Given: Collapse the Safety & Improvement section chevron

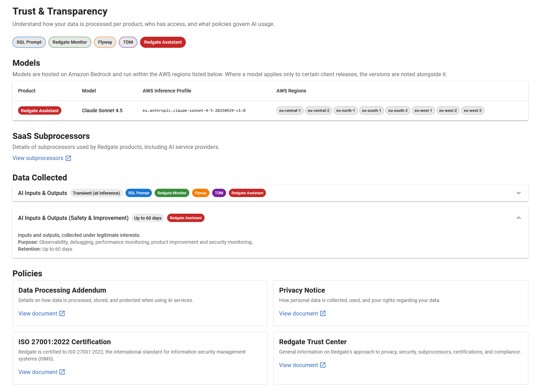Looking at the screenshot, I should [x=519, y=218].
